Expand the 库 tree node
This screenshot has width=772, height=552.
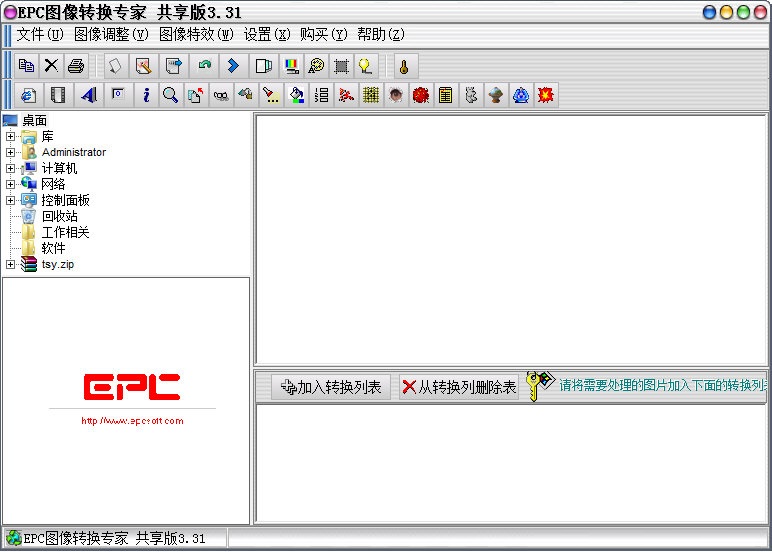coord(10,136)
